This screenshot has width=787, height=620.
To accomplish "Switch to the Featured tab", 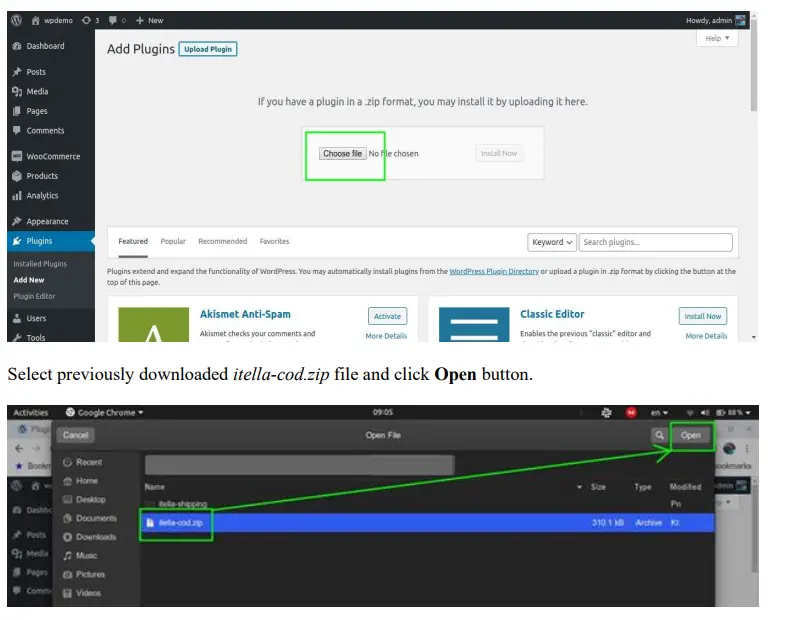I will (133, 241).
